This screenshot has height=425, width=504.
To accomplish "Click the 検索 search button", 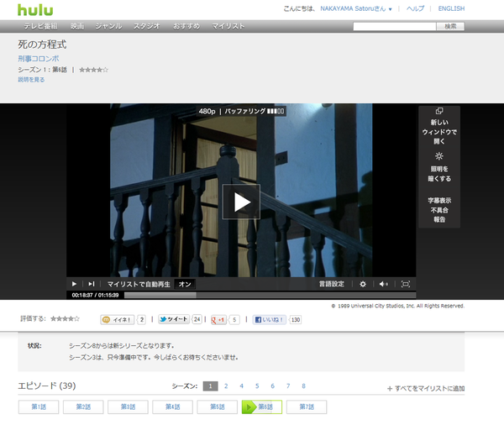I will click(450, 26).
